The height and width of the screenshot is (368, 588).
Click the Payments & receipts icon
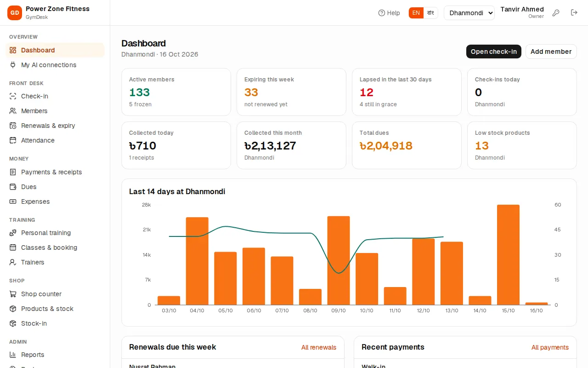pos(13,172)
